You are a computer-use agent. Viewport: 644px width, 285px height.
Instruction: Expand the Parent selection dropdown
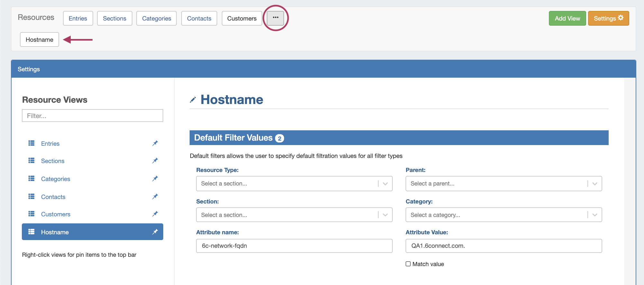504,184
